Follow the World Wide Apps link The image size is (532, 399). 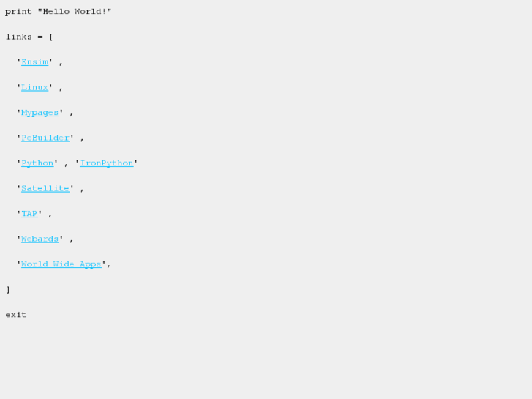pos(61,264)
